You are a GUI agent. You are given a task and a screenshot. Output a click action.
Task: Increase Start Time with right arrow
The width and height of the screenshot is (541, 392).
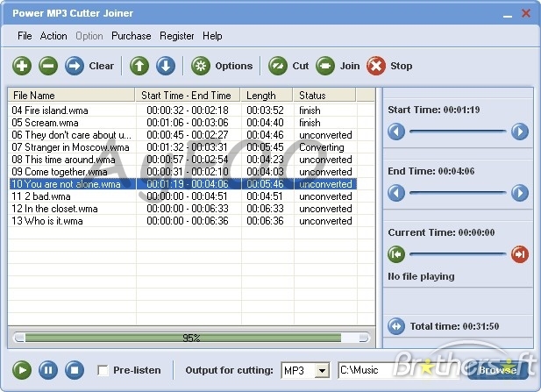pyautogui.click(x=520, y=132)
